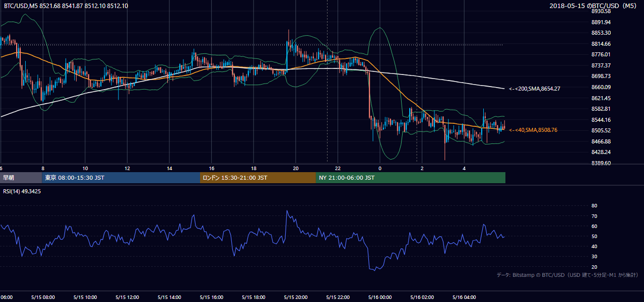The width and height of the screenshot is (644, 302).
Task: Click price axis value 8930.58
Action: pos(601,11)
